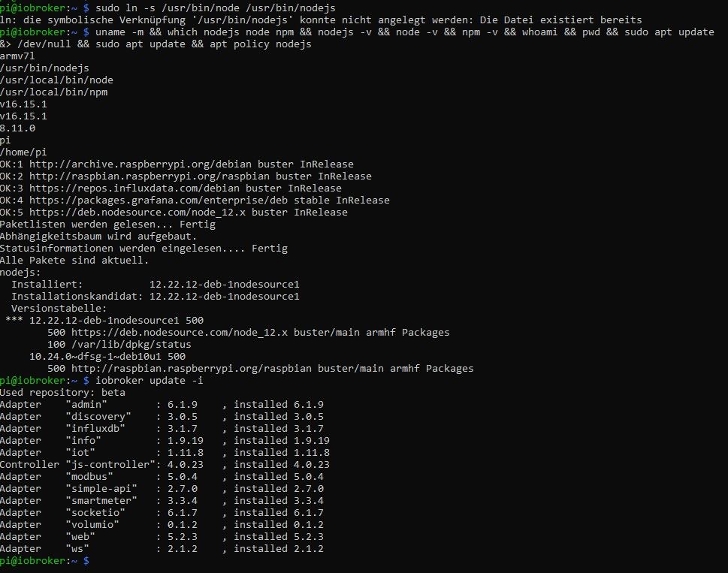Select the "admin" adapter row

[162, 405]
